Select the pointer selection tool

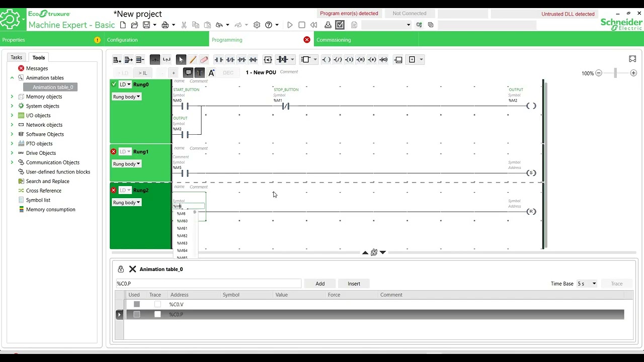[181, 59]
